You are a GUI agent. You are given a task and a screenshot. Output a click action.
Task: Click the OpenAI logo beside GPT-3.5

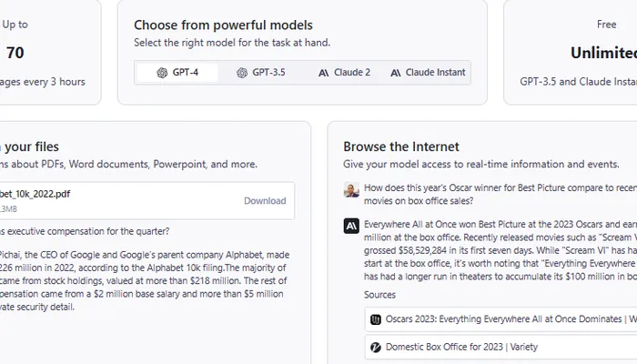pyautogui.click(x=242, y=73)
